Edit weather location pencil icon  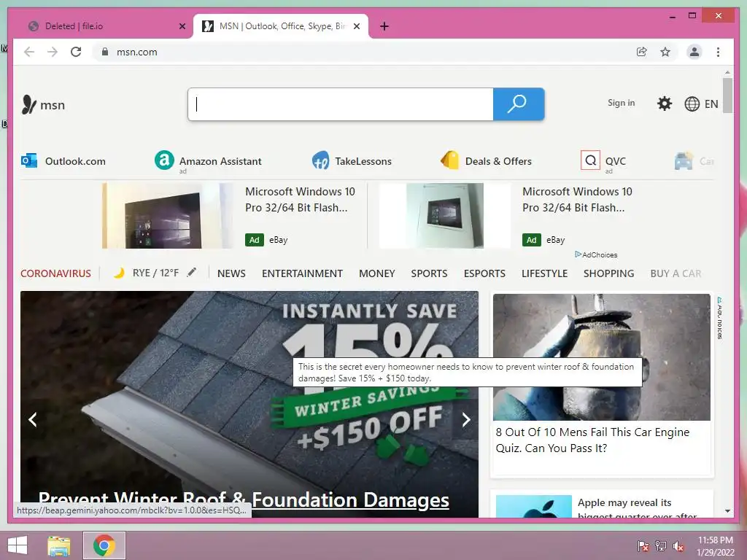192,273
